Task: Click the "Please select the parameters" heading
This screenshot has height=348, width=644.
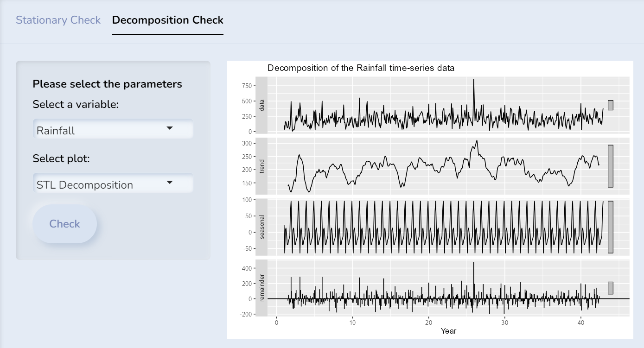Action: pyautogui.click(x=107, y=84)
